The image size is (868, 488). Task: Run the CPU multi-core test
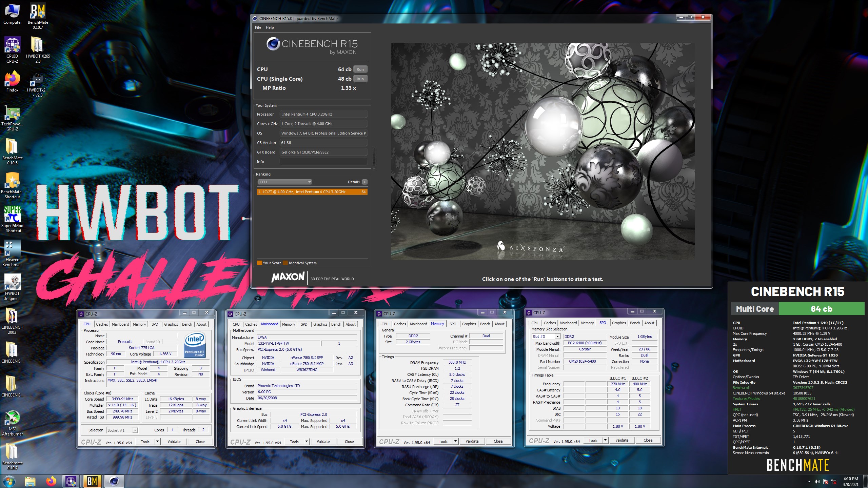(x=360, y=69)
